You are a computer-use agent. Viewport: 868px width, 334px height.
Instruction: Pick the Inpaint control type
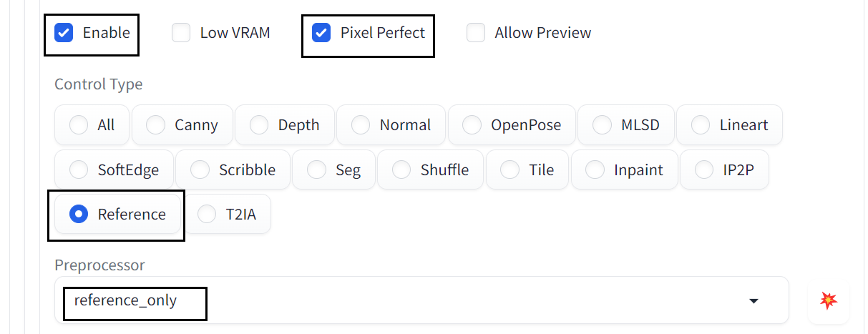[x=624, y=170]
